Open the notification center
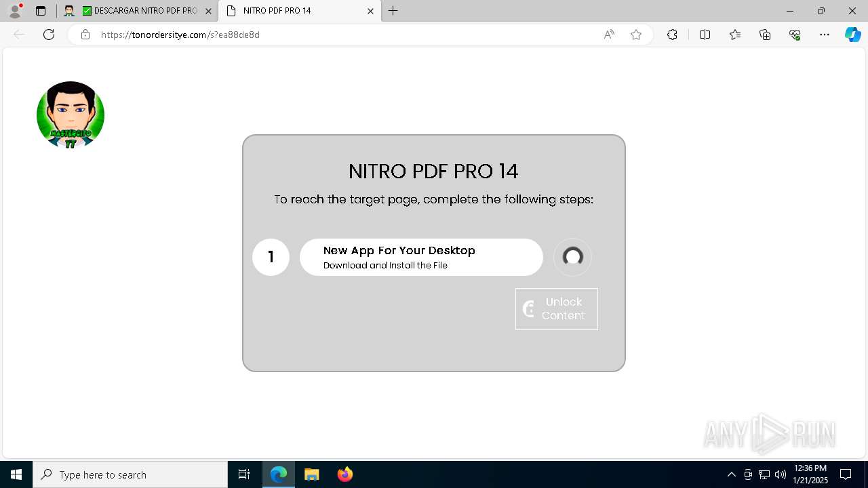 (846, 474)
